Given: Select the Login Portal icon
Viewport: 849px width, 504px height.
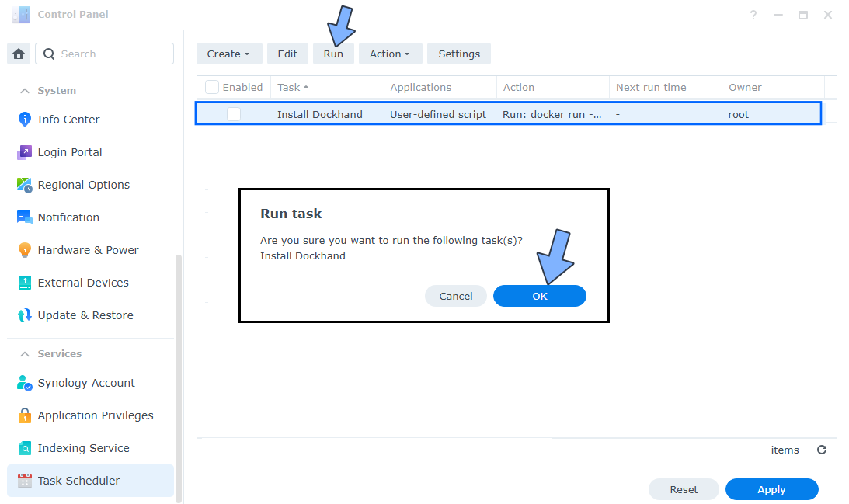Looking at the screenshot, I should (68, 152).
